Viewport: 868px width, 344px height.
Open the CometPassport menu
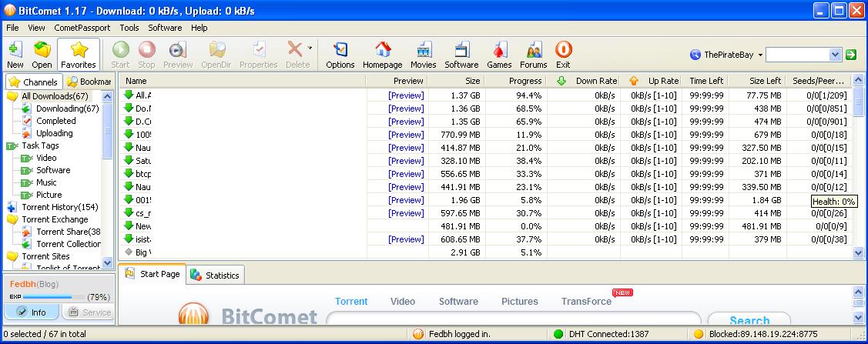click(82, 28)
